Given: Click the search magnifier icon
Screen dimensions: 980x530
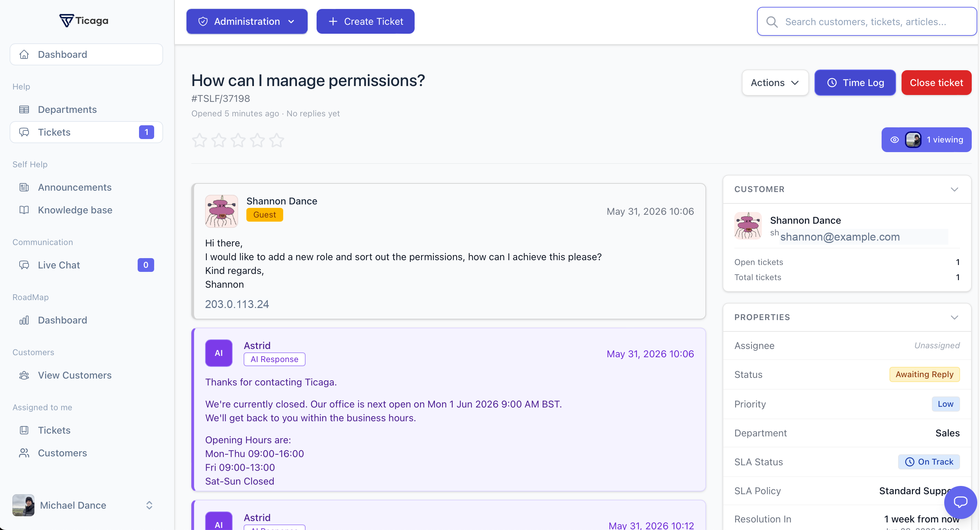Looking at the screenshot, I should pos(772,22).
